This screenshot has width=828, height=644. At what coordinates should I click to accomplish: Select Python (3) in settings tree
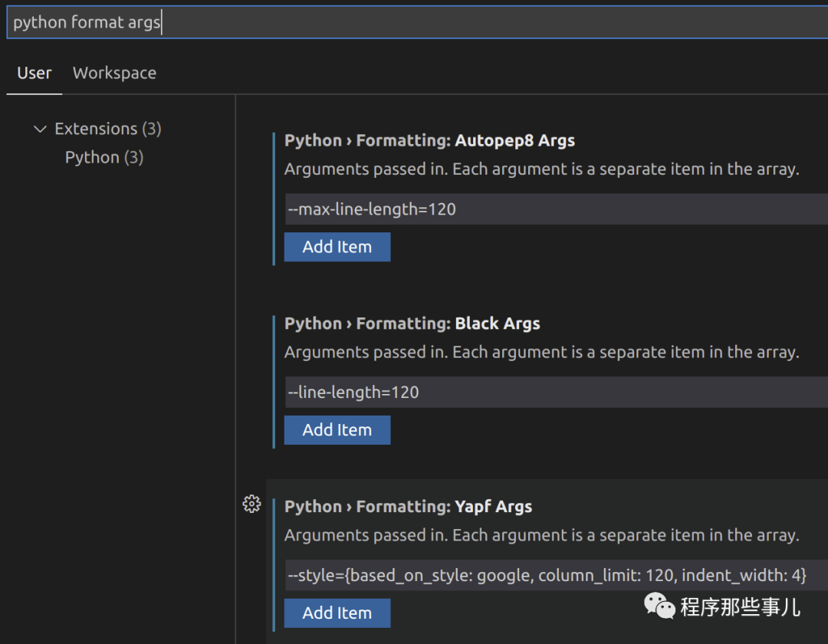coord(104,157)
